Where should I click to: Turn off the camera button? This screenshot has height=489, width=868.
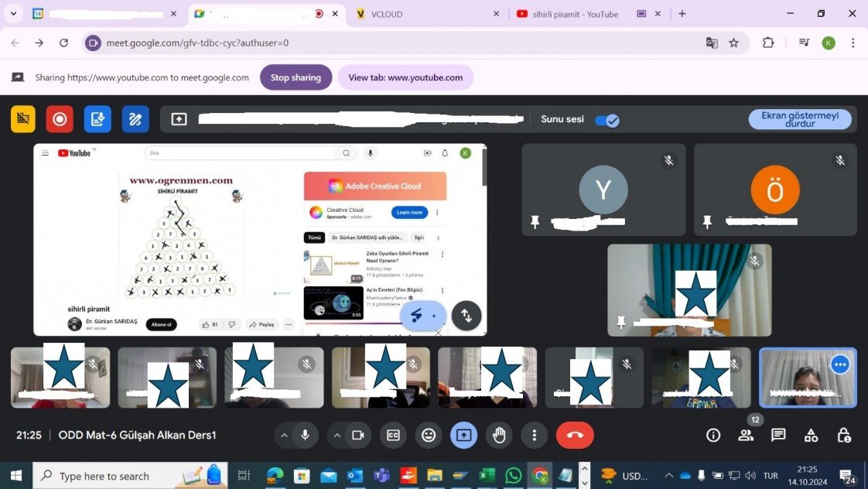[x=357, y=436]
